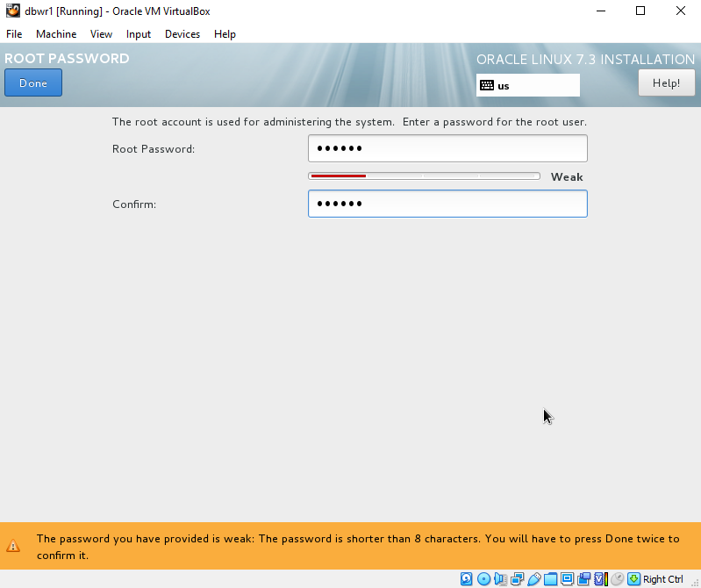This screenshot has width=701, height=588.
Task: Open the Input menu
Action: pyautogui.click(x=138, y=34)
